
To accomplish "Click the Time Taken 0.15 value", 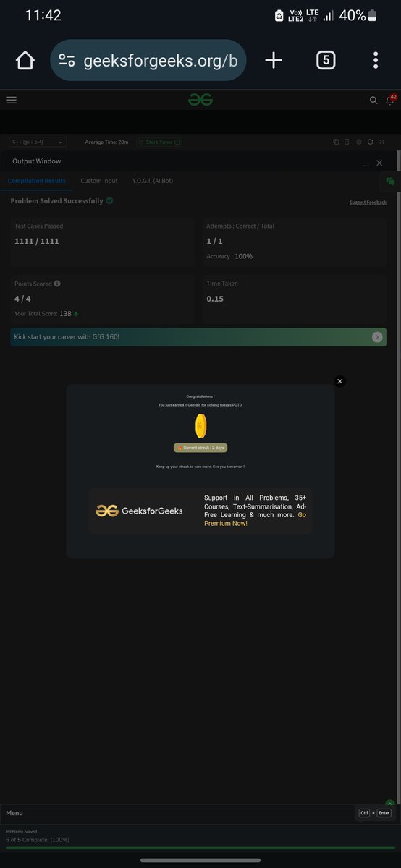I will (215, 299).
